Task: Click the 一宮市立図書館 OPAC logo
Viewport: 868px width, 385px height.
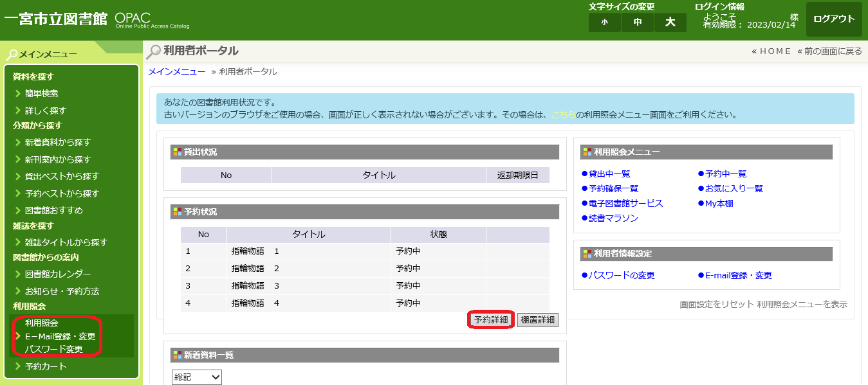Action: pyautogui.click(x=97, y=19)
